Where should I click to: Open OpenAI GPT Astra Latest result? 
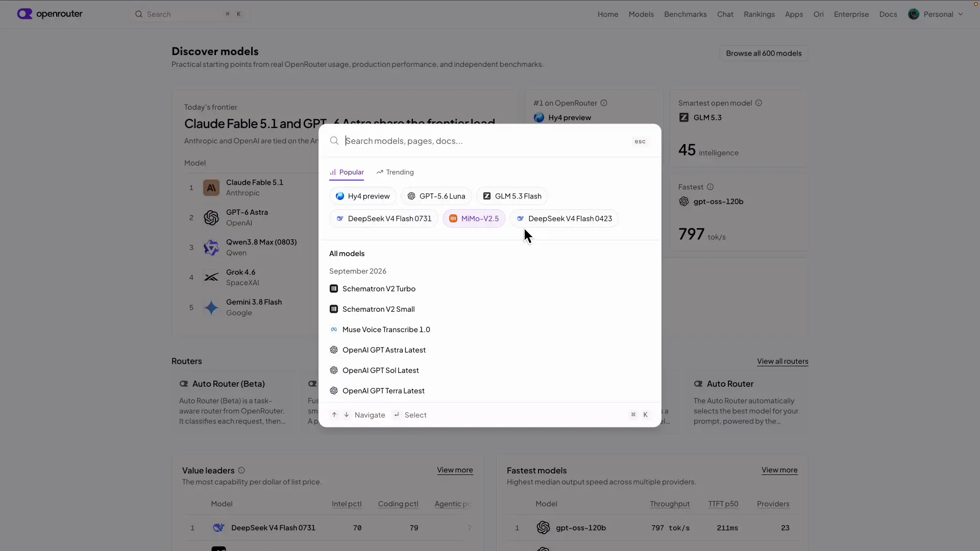click(490, 350)
